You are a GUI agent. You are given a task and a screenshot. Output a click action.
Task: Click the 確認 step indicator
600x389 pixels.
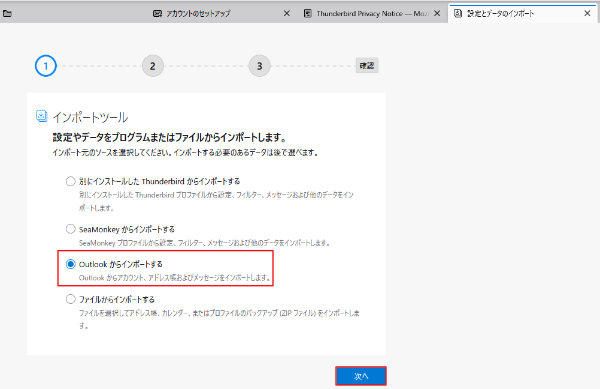pos(367,65)
